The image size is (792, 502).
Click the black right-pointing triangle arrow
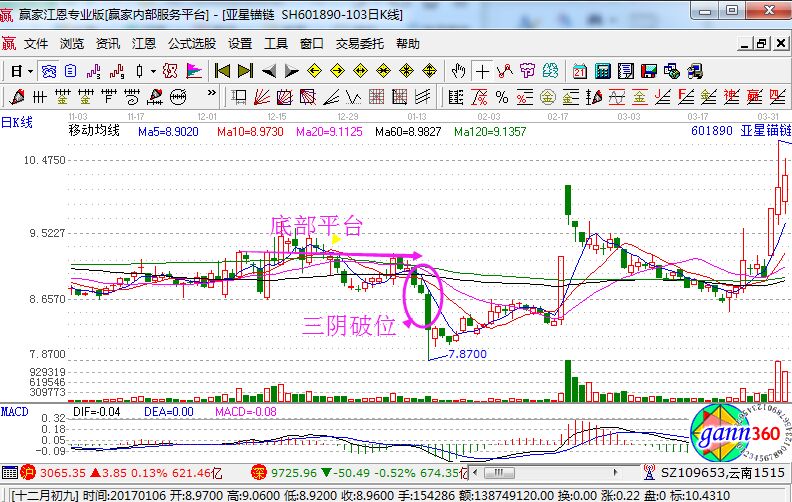291,71
